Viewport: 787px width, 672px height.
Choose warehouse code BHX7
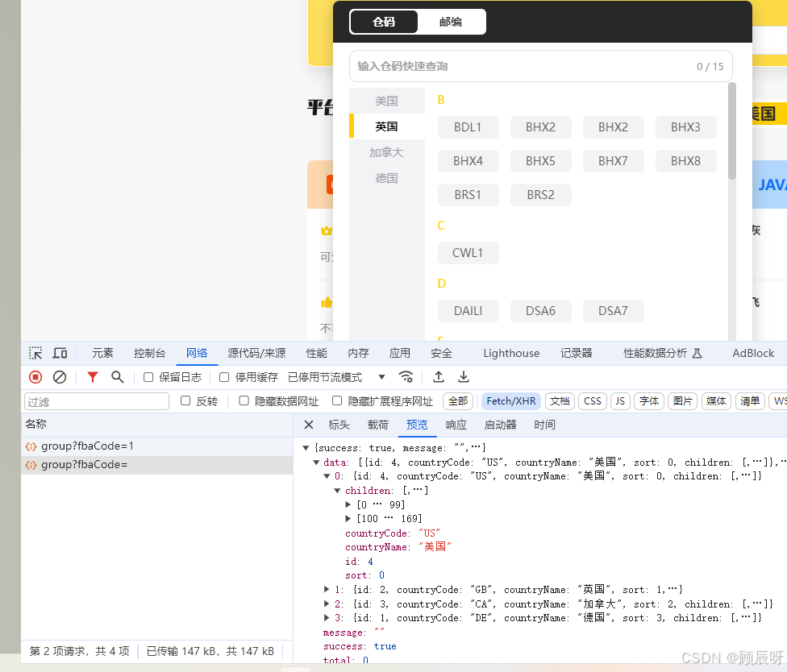pos(614,161)
